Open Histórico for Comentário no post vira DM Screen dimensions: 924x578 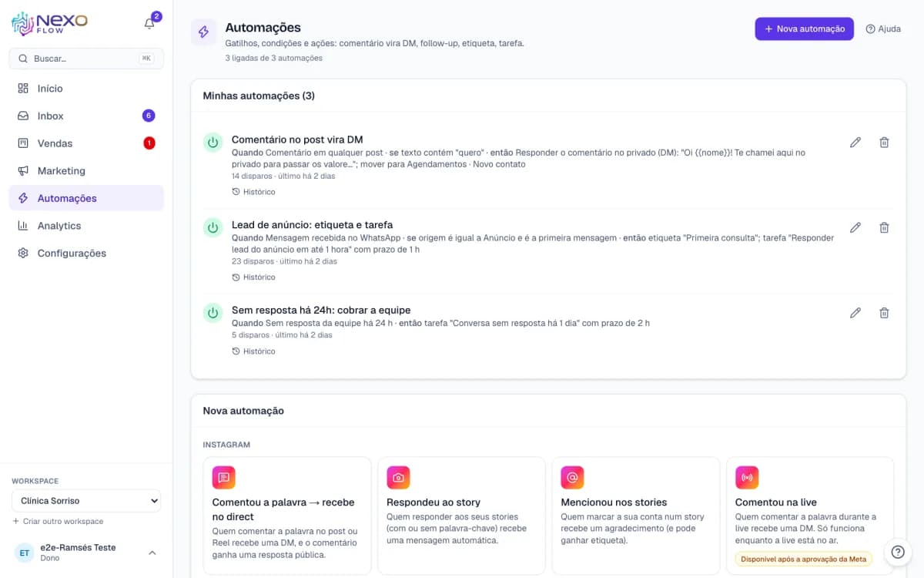(x=253, y=192)
